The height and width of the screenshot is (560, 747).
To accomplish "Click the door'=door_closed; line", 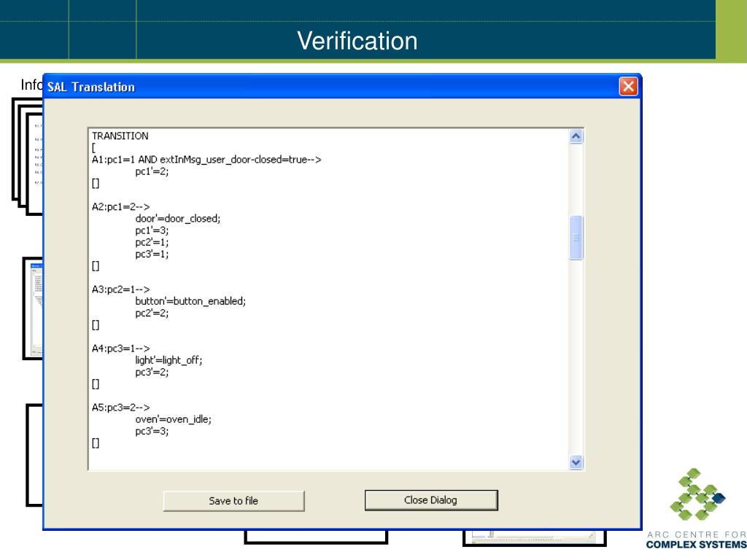I will pos(178,219).
